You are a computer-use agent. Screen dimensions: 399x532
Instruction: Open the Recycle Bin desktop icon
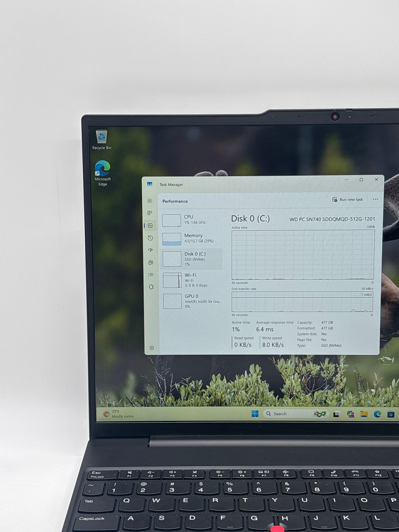pos(102,140)
